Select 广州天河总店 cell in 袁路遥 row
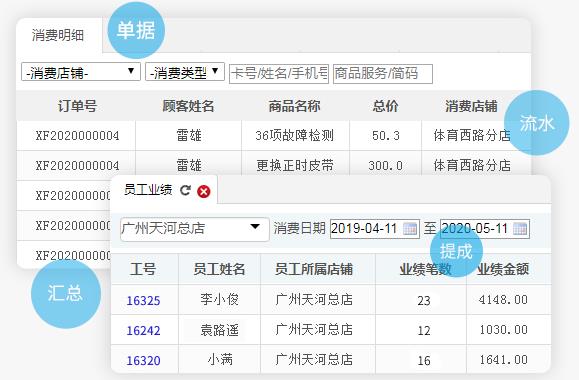 click(314, 329)
